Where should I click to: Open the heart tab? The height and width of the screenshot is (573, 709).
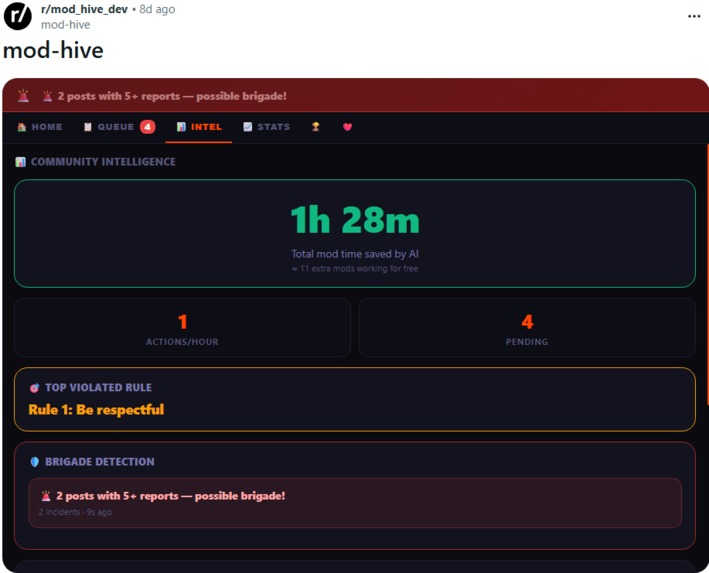(347, 127)
